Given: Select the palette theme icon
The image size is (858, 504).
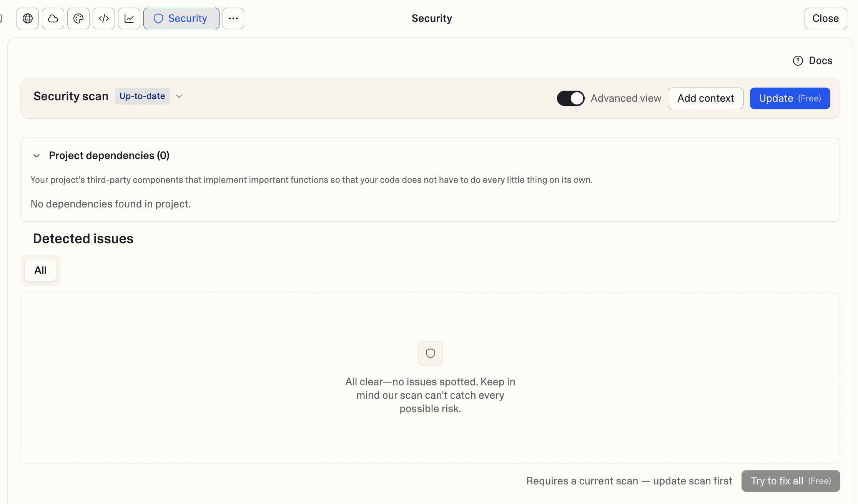Looking at the screenshot, I should [x=78, y=18].
